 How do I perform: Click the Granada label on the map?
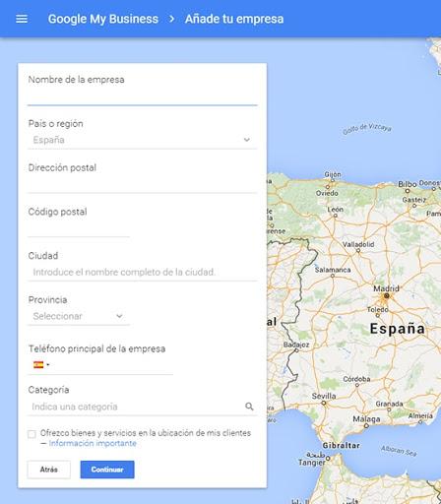[x=389, y=404]
